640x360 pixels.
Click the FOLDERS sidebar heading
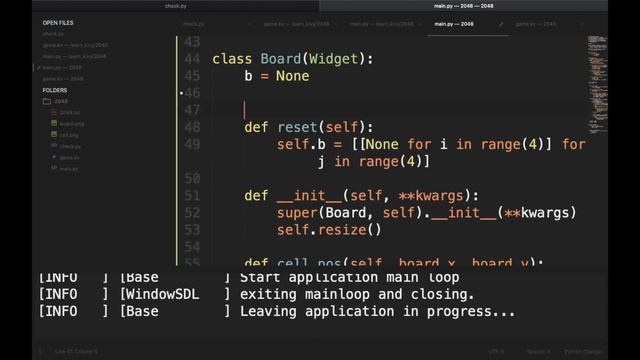point(55,90)
